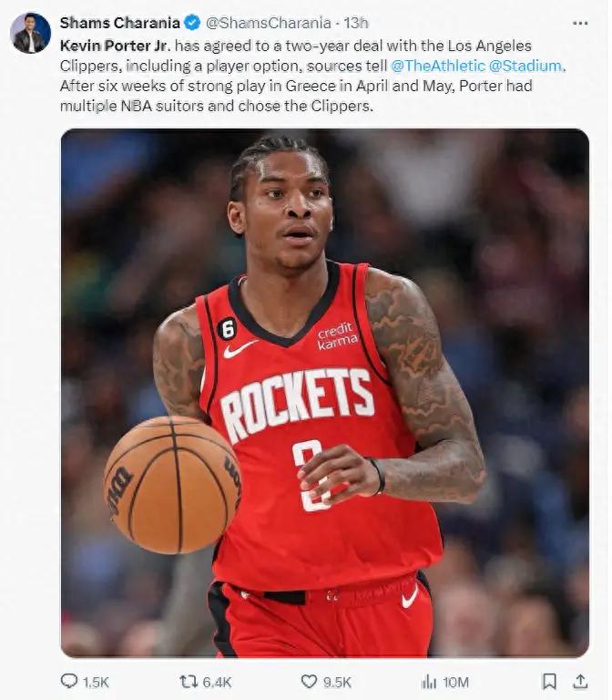Like the tweet with the heart icon
The height and width of the screenshot is (700, 612).
point(309,681)
